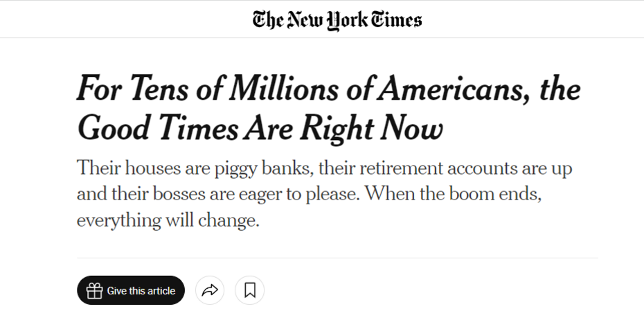Screen dimensions: 644x318
Task: Click summary line starting "Their houses are"
Action: pos(324,168)
